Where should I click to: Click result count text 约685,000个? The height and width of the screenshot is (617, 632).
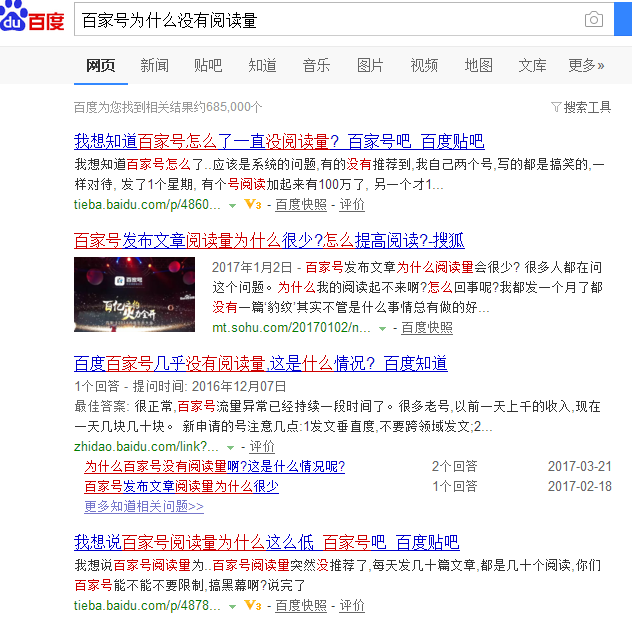click(x=228, y=107)
